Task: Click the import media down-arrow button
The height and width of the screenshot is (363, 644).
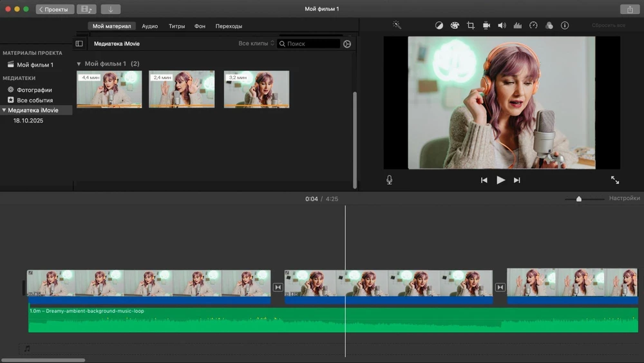Action: point(111,9)
